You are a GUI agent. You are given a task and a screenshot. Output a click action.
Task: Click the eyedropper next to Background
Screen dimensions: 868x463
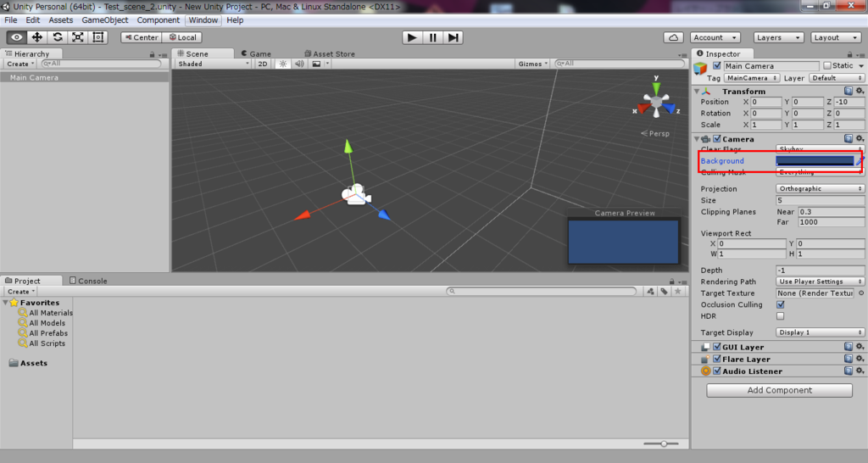(860, 160)
